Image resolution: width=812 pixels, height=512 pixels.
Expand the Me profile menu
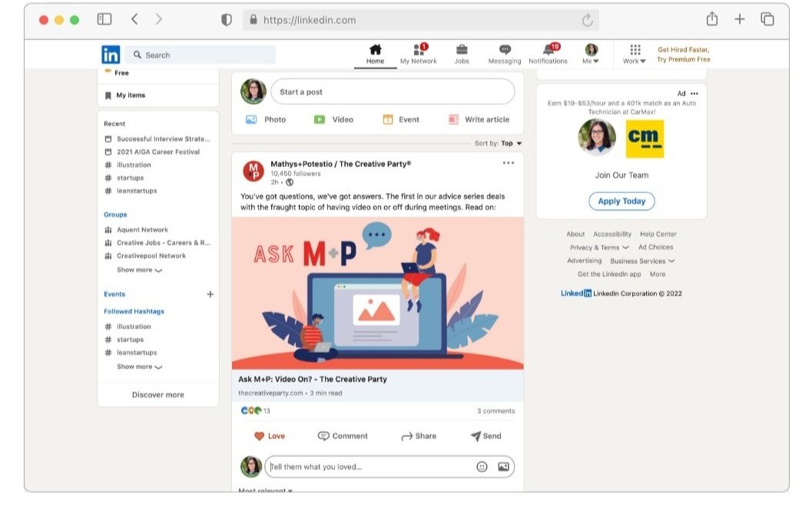pyautogui.click(x=591, y=55)
